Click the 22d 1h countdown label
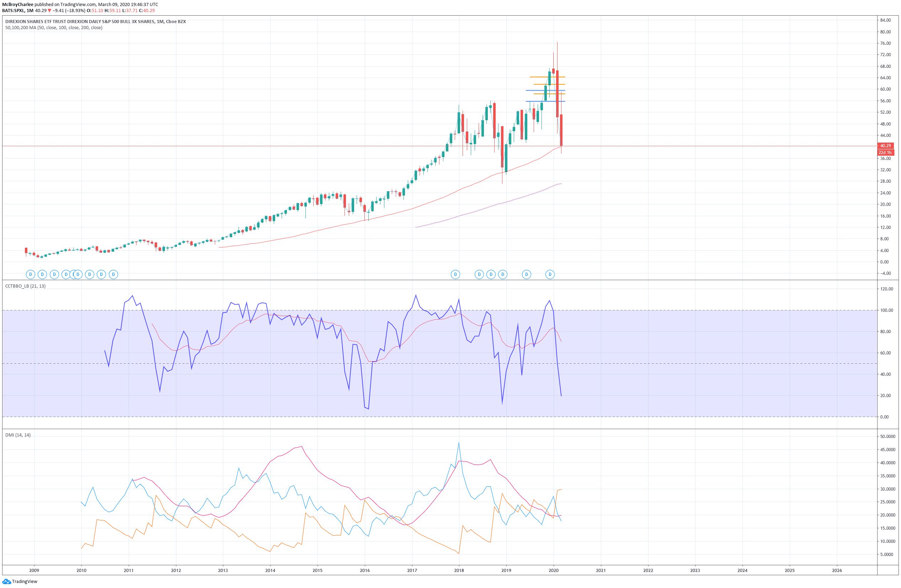This screenshot has height=588, width=901. [x=885, y=152]
